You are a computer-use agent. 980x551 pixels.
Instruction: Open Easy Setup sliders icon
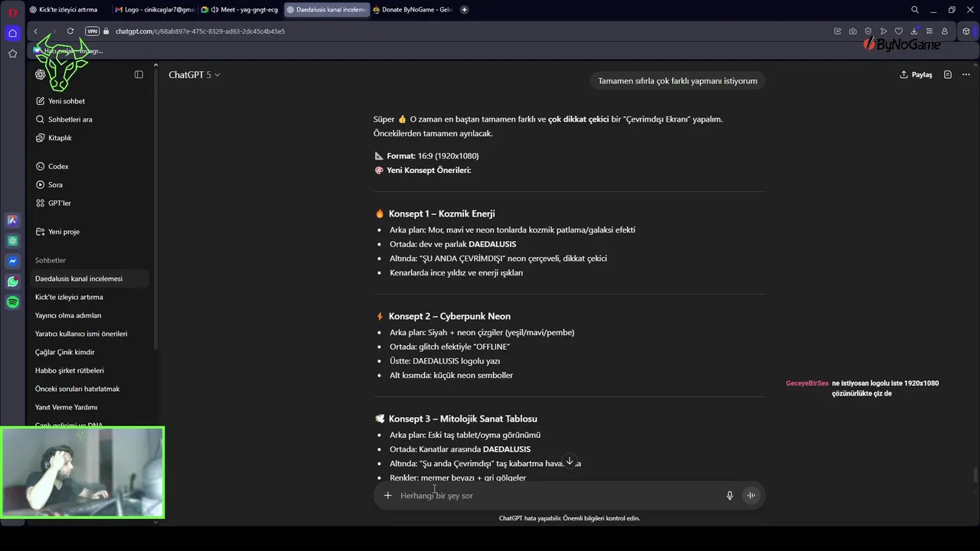[929, 31]
